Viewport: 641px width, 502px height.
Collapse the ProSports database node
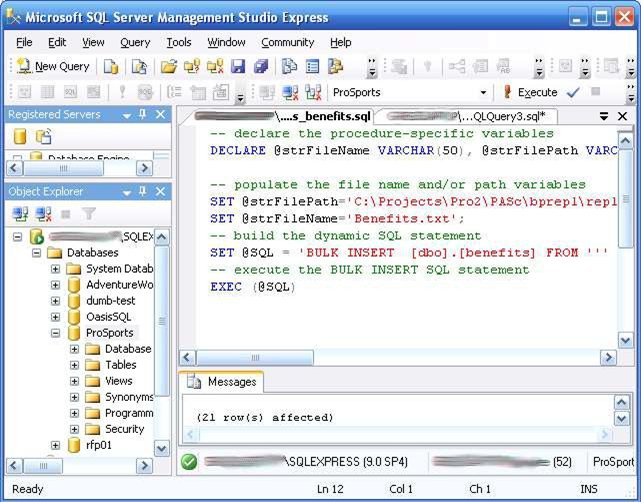pos(56,333)
